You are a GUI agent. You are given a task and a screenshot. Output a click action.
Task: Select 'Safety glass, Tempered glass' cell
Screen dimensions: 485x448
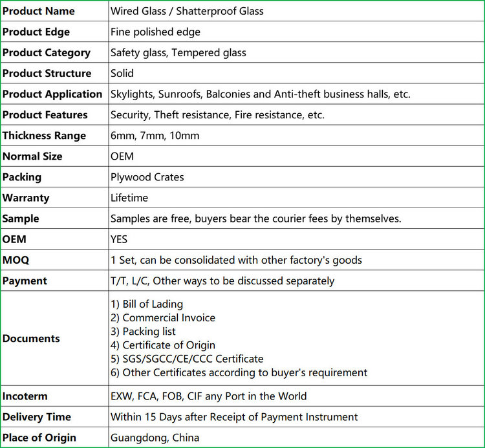pos(178,52)
